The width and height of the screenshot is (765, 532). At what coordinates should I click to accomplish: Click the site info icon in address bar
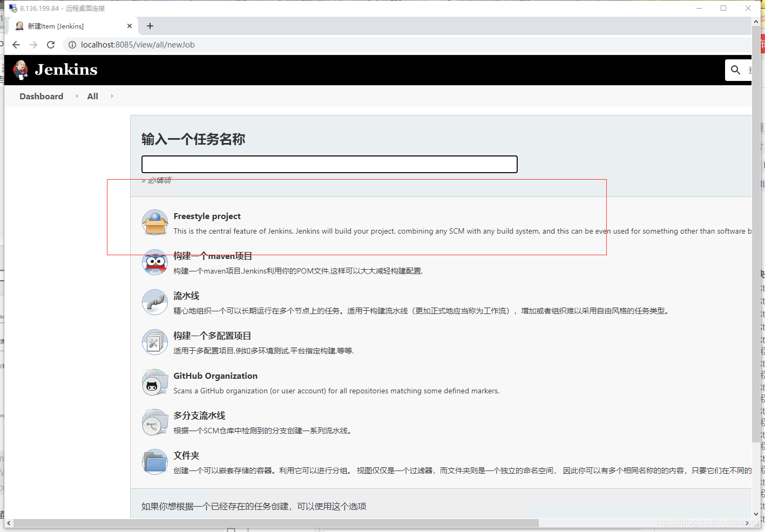pos(72,45)
